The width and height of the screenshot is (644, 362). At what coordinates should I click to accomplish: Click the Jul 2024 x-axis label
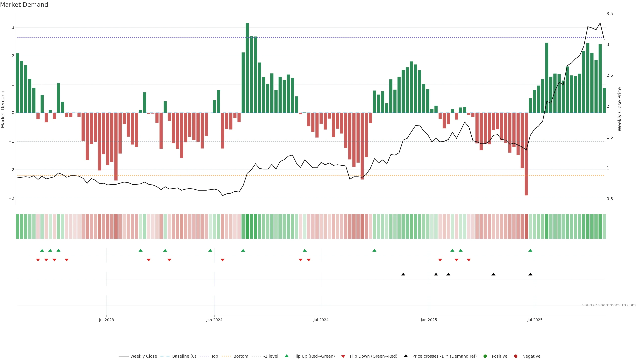[x=321, y=320]
